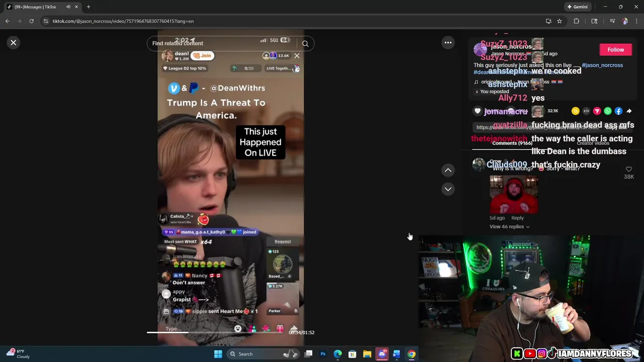The image size is (644, 362).
Task: Go to next video with down arrow
Action: [x=448, y=189]
